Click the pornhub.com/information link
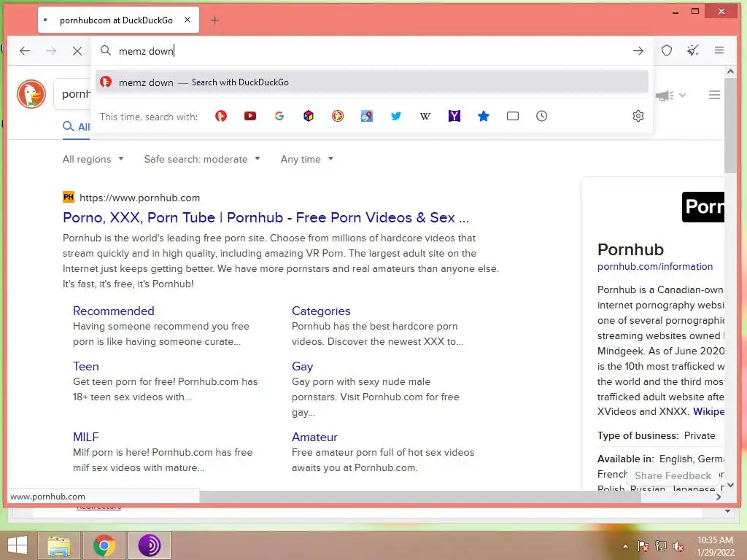 (655, 267)
